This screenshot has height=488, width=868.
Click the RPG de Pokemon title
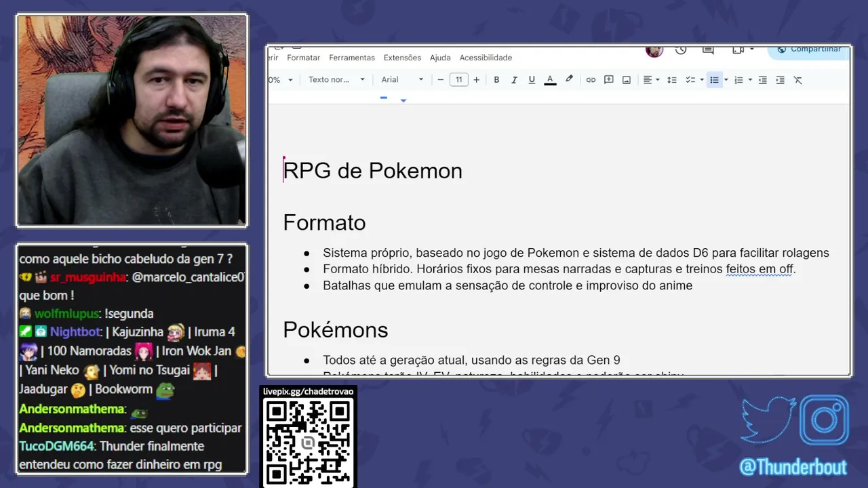[372, 171]
